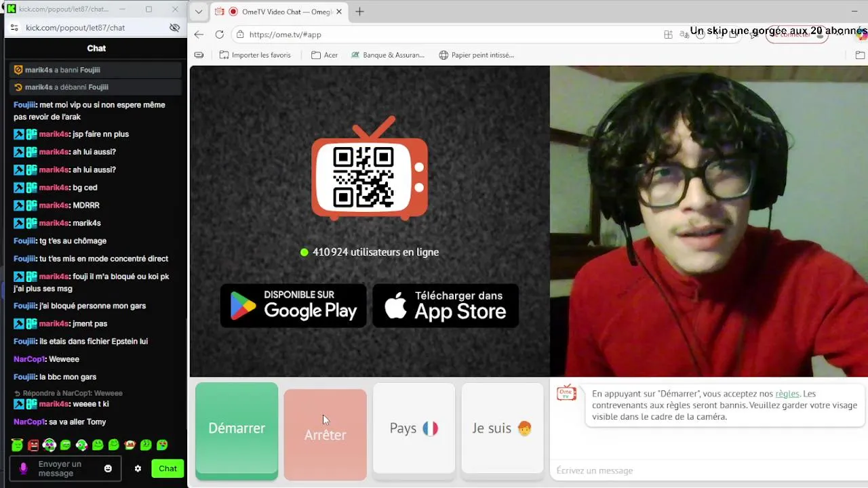868x488 pixels.
Task: Click the green Chat send button
Action: point(167,468)
